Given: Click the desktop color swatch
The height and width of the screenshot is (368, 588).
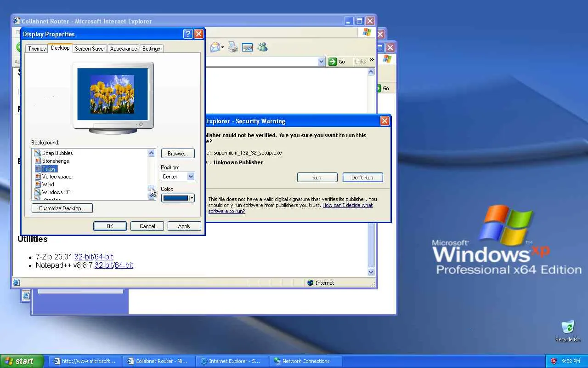Looking at the screenshot, I should point(175,198).
